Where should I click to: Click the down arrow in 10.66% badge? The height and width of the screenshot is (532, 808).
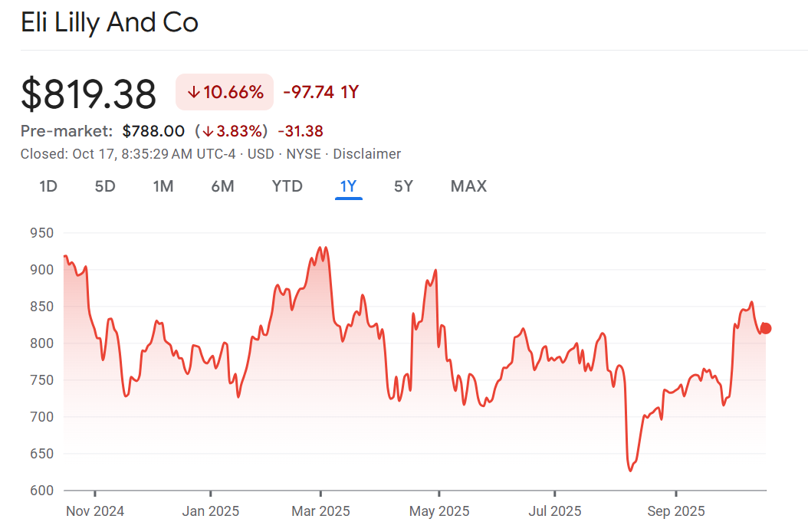click(193, 93)
